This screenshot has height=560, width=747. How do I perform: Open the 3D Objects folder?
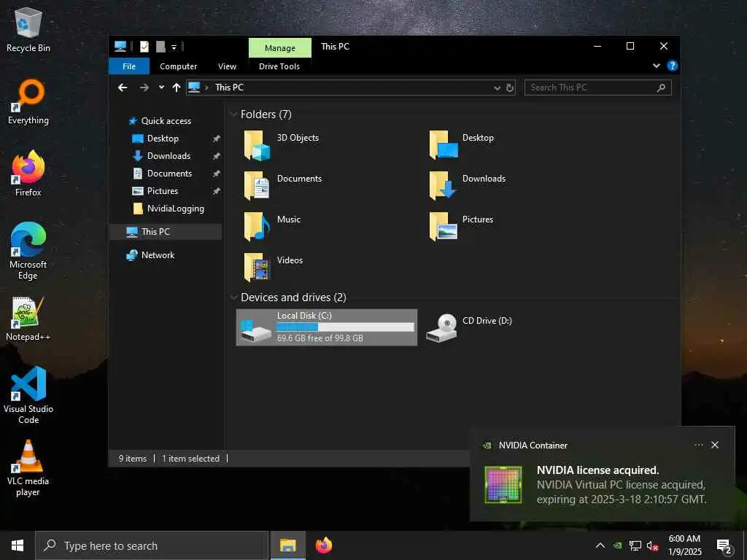tap(281, 145)
